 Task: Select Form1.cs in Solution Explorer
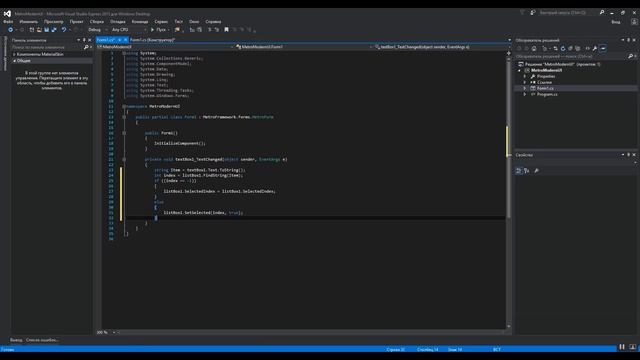[545, 88]
